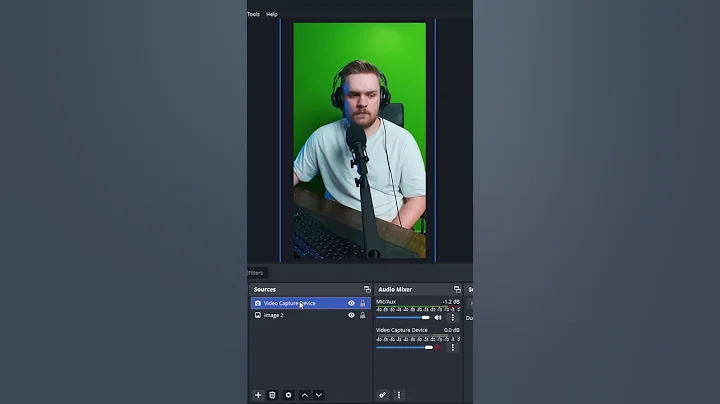Screen dimensions: 720x404
Task: Mute the Mic/Aux audio channel
Action: point(438,317)
